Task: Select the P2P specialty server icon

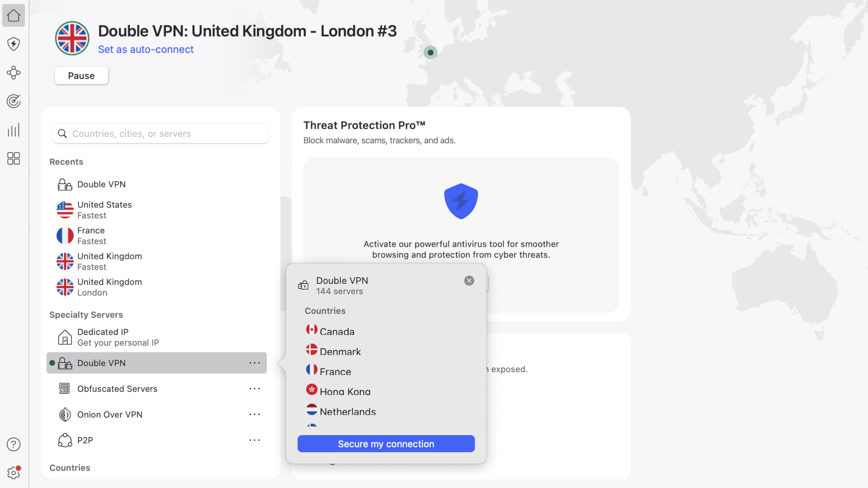Action: [65, 440]
